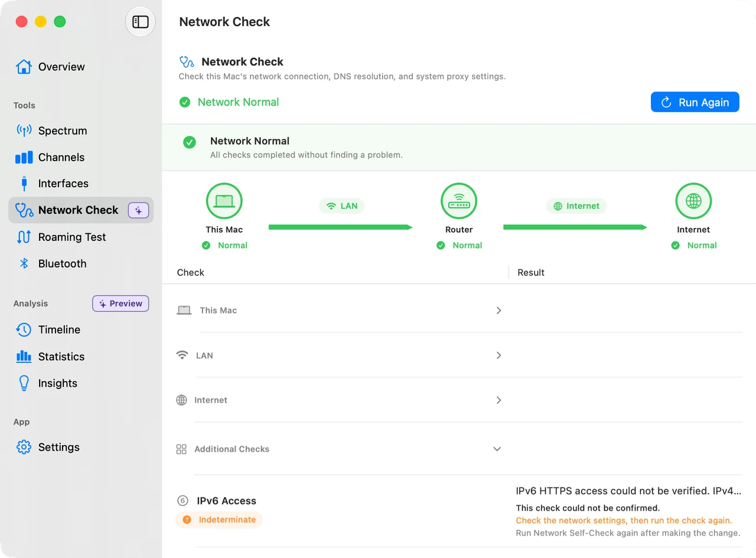This screenshot has width=756, height=558.
Task: Click the Additional Checks row label
Action: (232, 449)
